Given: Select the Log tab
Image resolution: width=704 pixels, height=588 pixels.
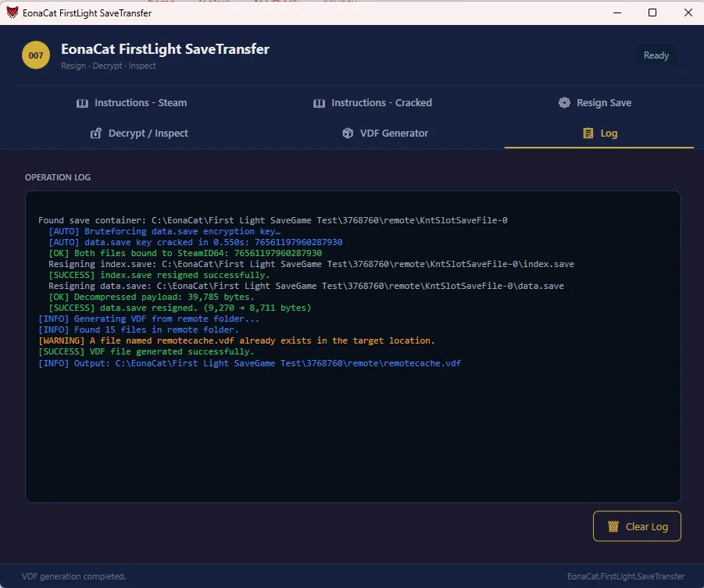Looking at the screenshot, I should coord(599,134).
